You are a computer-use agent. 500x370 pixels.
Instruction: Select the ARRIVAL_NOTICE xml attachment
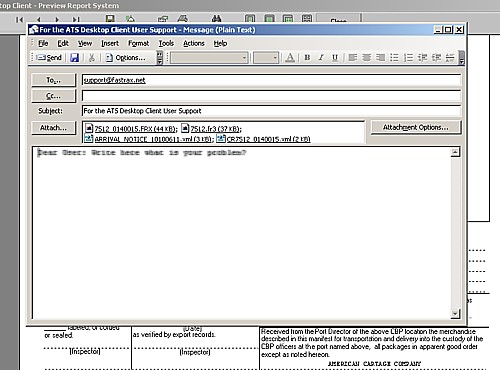point(149,139)
